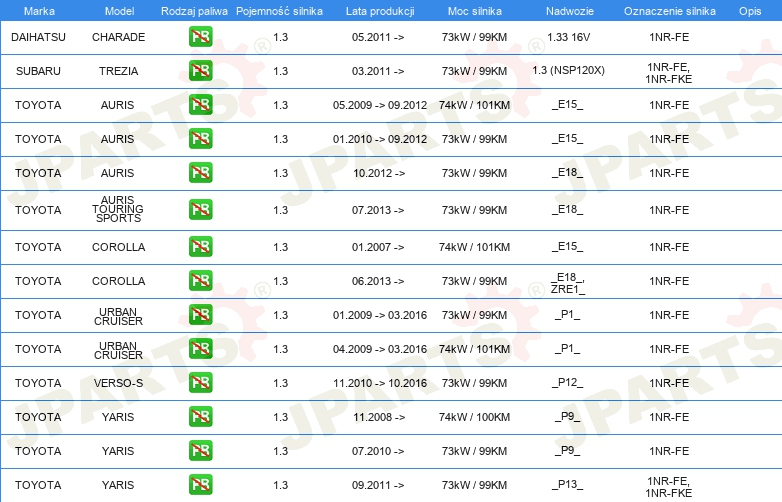Select the DAIHATSU brand cell
782x502 pixels.
(x=38, y=37)
